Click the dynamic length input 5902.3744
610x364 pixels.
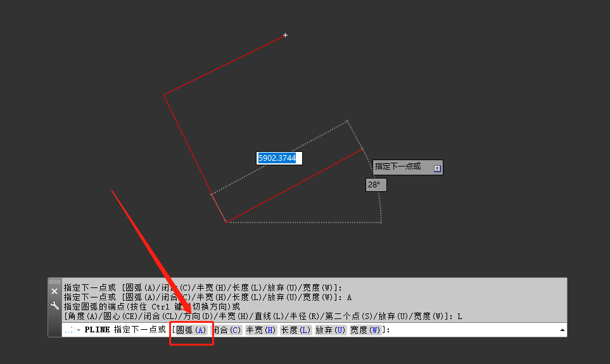point(279,158)
